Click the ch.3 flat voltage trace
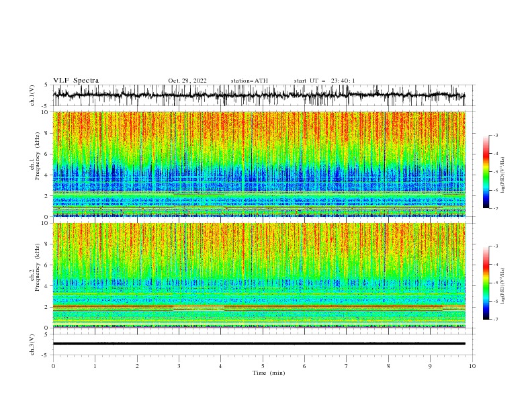Image resolution: width=532 pixels, height=411 pixels. click(x=259, y=344)
